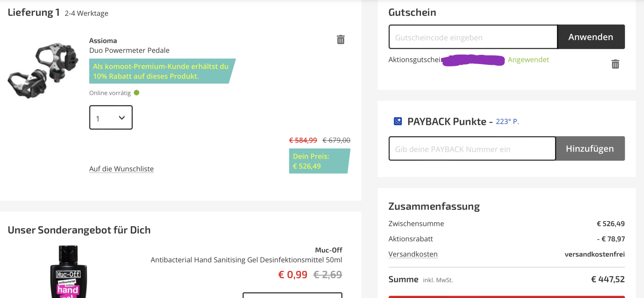Delete the applied Aktionsgutschein voucher
The image size is (644, 298).
pyautogui.click(x=615, y=64)
